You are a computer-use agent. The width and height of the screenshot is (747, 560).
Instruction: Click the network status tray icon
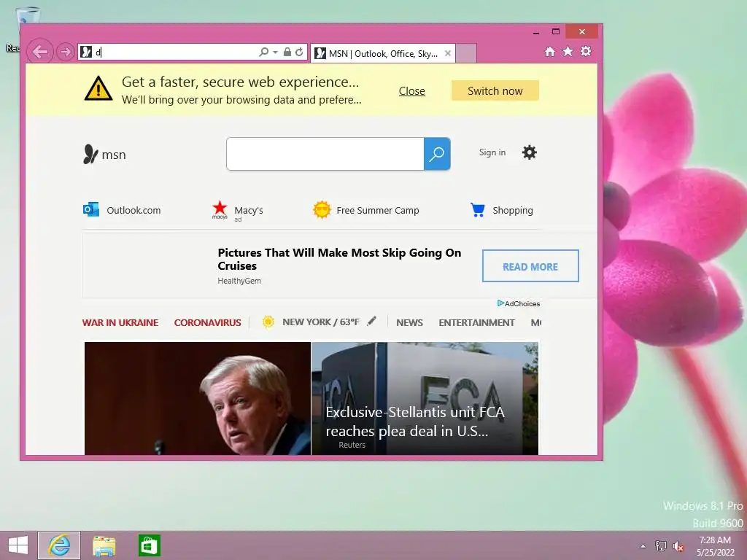click(x=661, y=545)
